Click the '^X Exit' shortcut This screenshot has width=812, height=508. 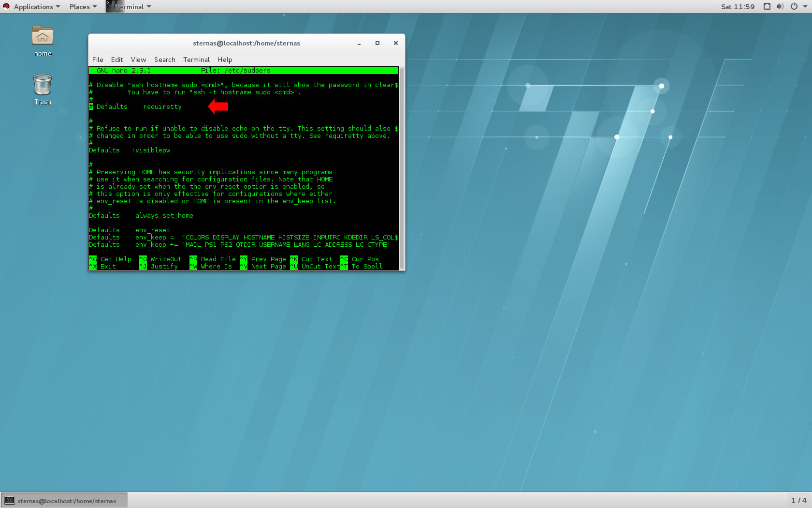[102, 266]
